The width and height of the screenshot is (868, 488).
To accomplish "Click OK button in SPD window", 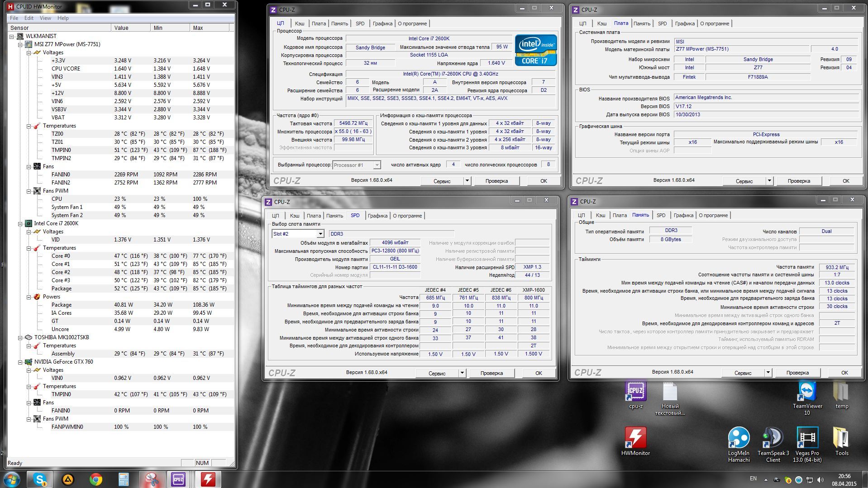I will 539,373.
